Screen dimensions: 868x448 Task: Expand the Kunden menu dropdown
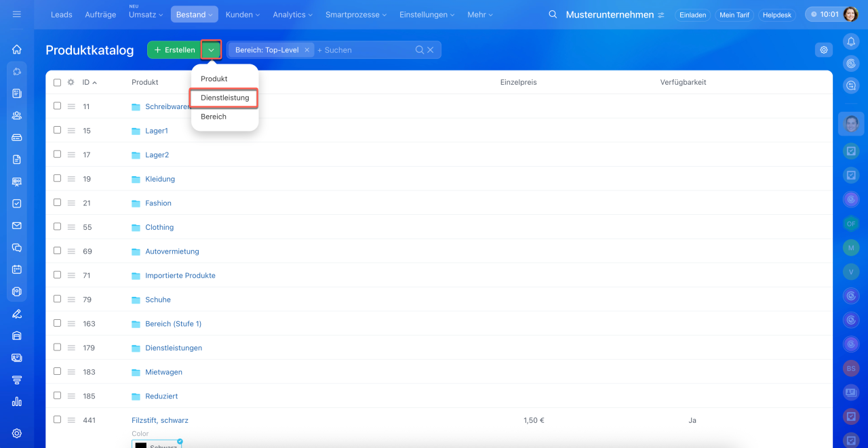pos(243,15)
